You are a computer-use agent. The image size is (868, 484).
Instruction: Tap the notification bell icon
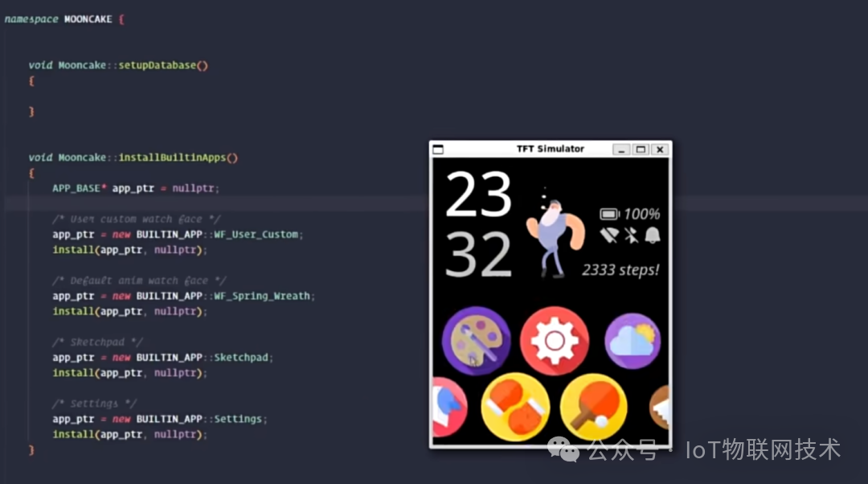[653, 236]
